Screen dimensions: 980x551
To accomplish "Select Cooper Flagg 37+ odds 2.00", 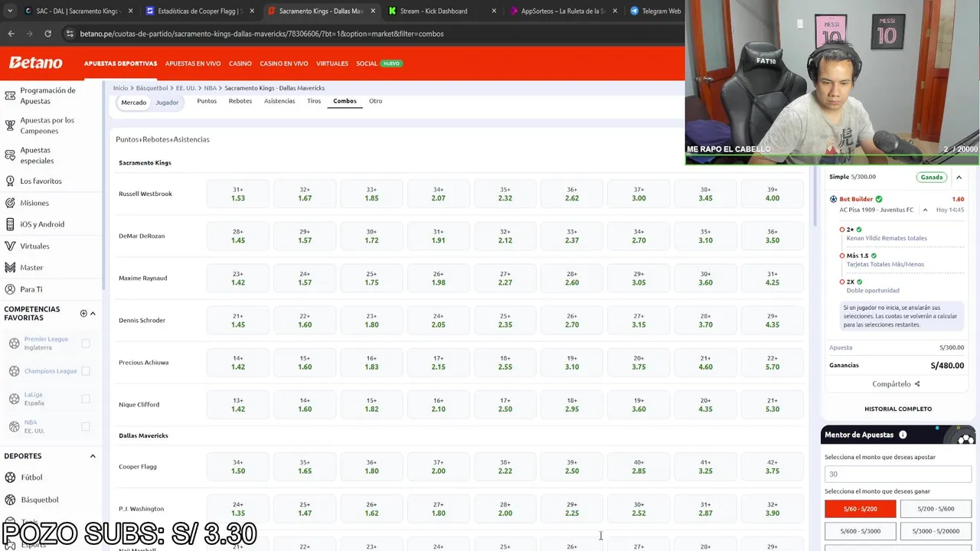I will [438, 466].
